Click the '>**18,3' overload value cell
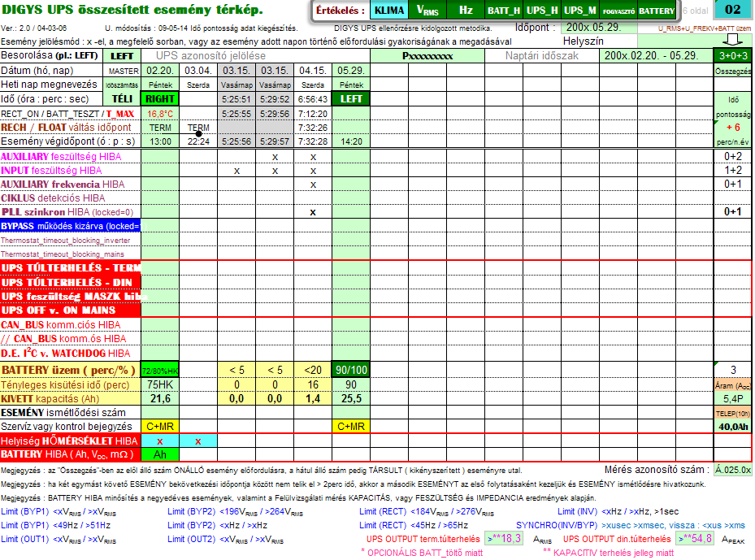755x560 pixels. pyautogui.click(x=504, y=539)
